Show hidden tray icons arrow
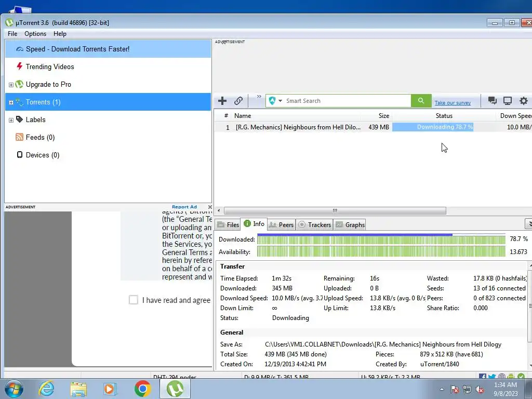The image size is (532, 399). [x=442, y=390]
